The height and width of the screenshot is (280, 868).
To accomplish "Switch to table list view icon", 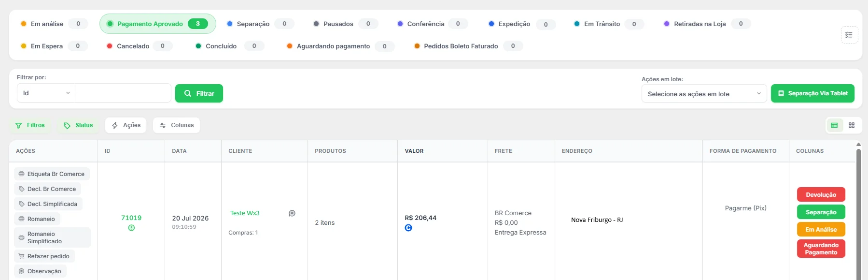I will [x=834, y=125].
